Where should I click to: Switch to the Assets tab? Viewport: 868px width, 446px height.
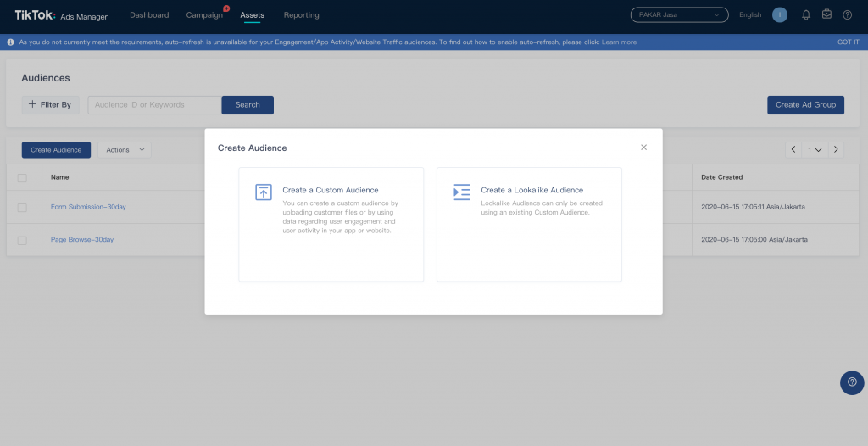tap(252, 15)
